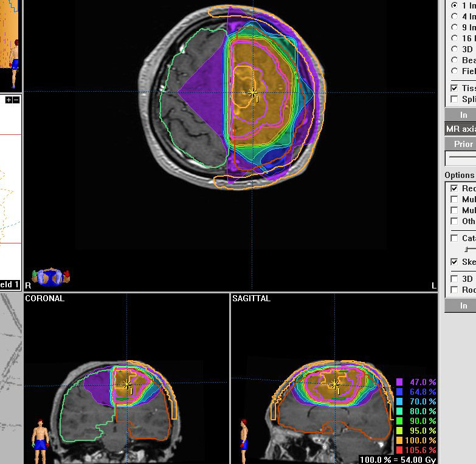
Task: Uncheck the Ske option checkbox
Action: (x=454, y=262)
